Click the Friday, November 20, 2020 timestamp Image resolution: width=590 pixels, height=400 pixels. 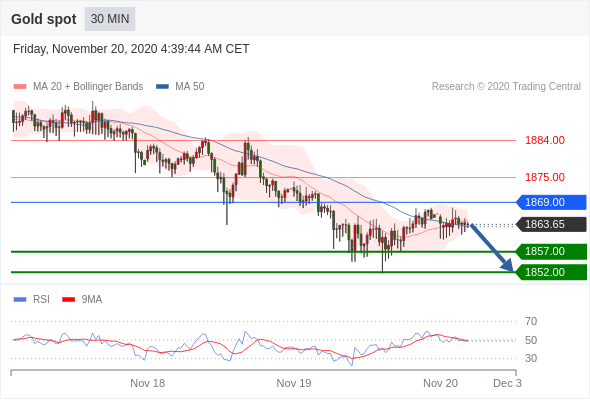[x=131, y=49]
